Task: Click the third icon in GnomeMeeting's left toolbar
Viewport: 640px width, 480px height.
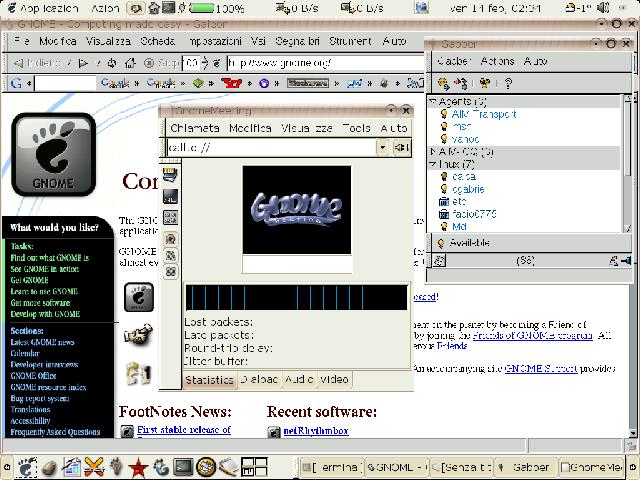Action: click(x=170, y=218)
